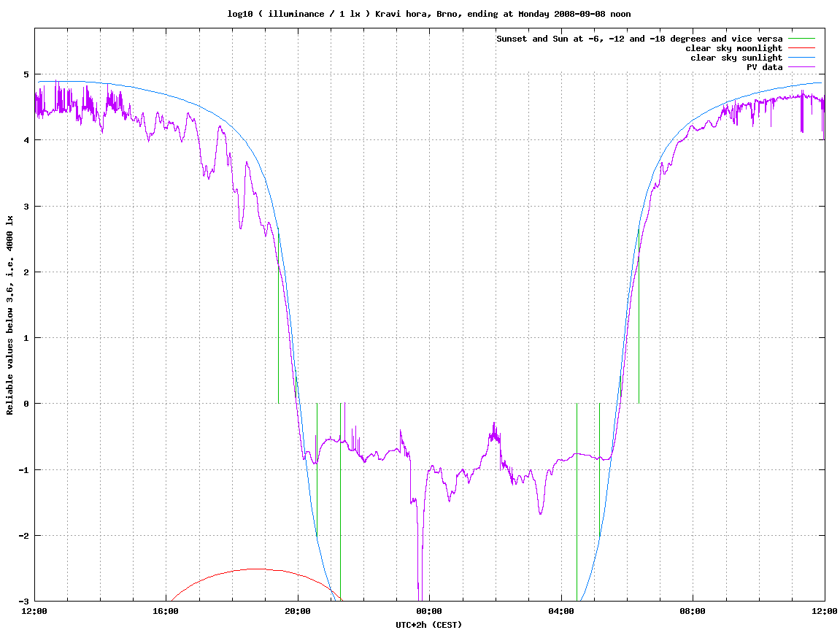Click the chart title text at top

[428, 14]
